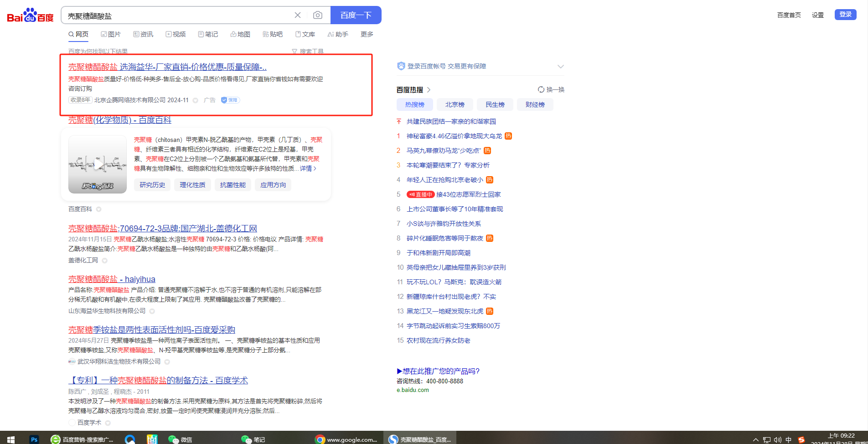Show hidden system tray icons
868x444 pixels.
point(755,439)
